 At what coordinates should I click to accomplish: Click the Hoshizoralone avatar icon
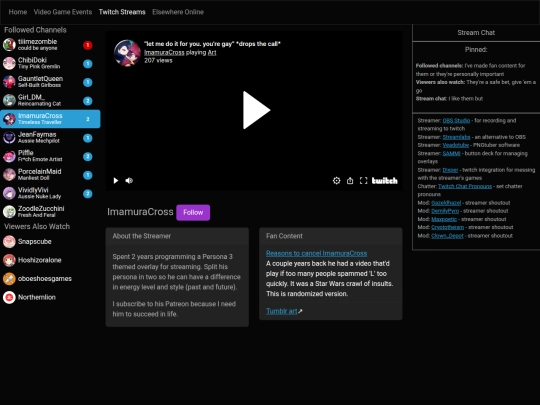[9, 260]
